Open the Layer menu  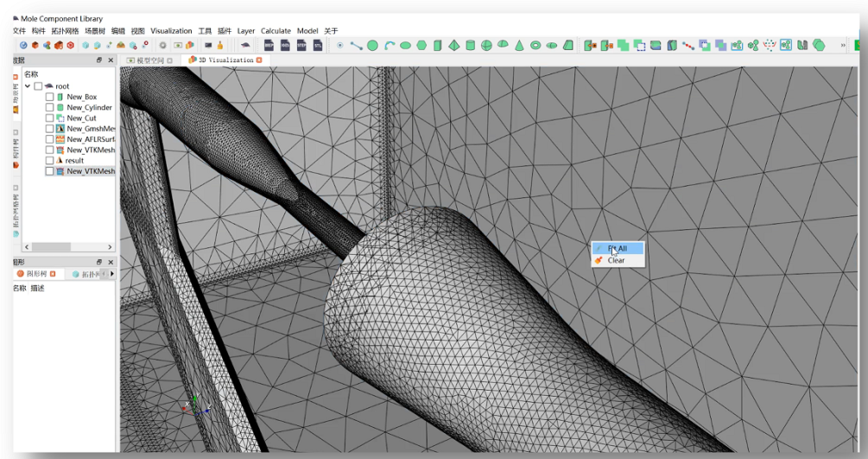(246, 31)
